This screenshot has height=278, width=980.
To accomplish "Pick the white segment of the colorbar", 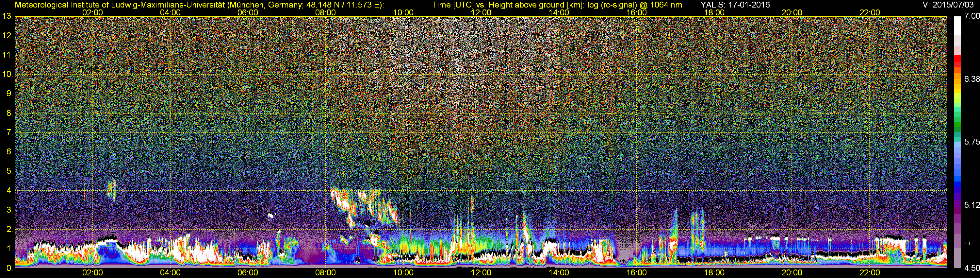I will tap(957, 26).
